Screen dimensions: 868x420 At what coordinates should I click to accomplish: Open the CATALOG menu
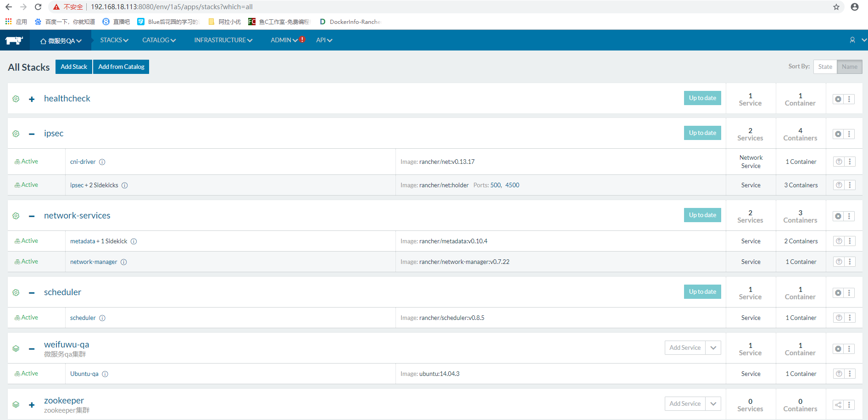(158, 40)
